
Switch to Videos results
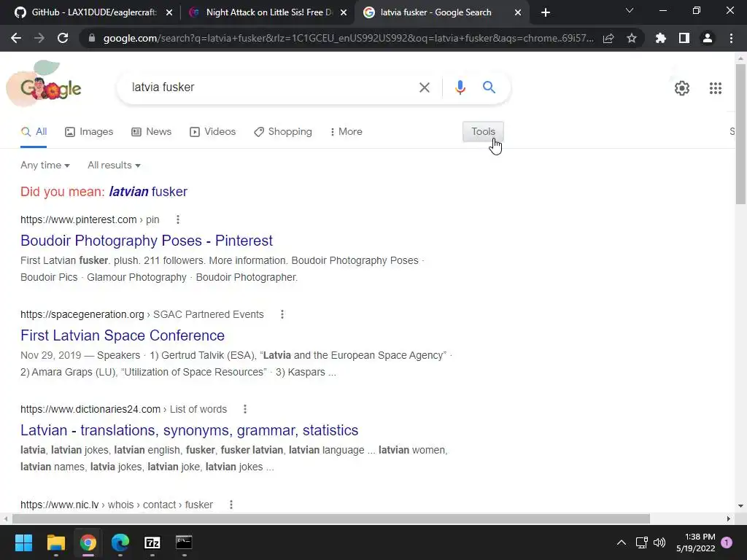click(x=212, y=132)
